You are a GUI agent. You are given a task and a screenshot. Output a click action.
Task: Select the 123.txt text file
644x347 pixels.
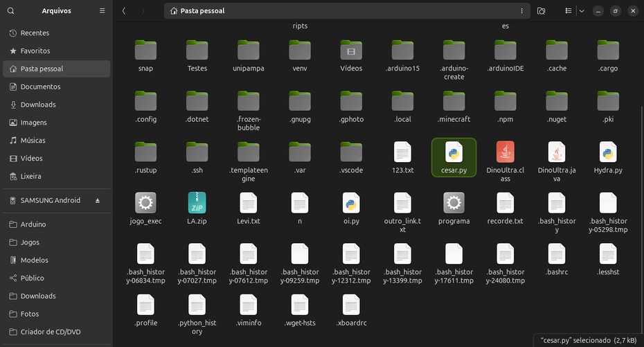(x=402, y=158)
